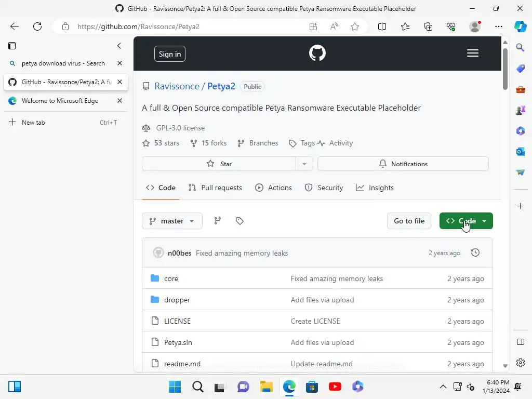532x399 pixels.
Task: View the 53 stars stargazers
Action: (x=161, y=143)
